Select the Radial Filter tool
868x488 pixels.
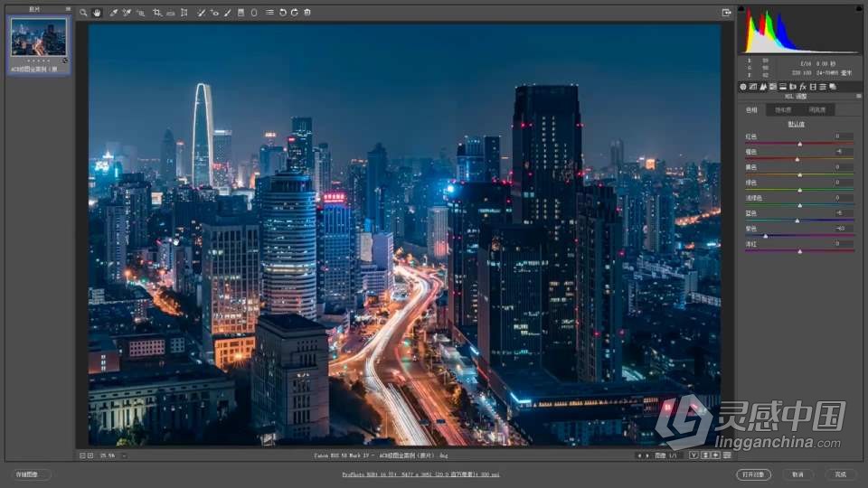tap(254, 12)
